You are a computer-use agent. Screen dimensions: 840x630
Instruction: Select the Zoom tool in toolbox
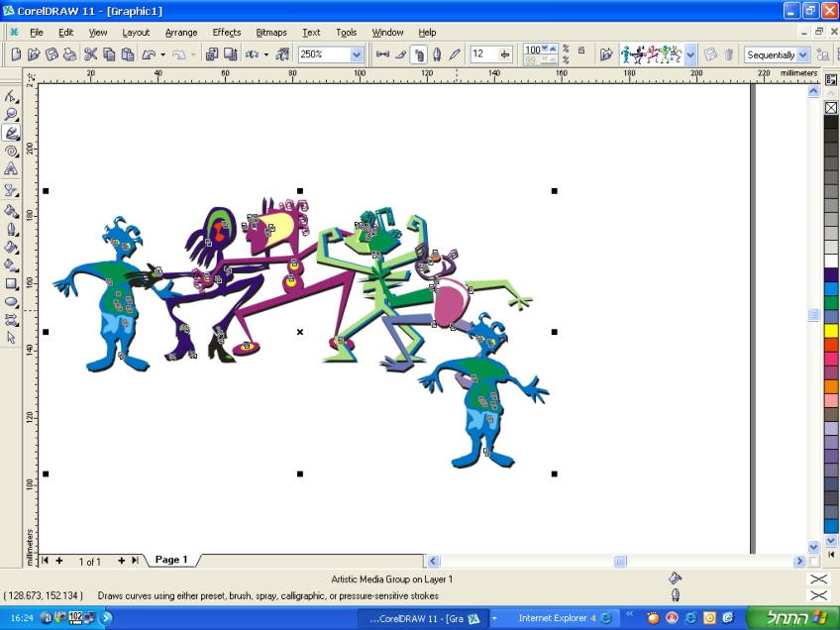(x=11, y=114)
